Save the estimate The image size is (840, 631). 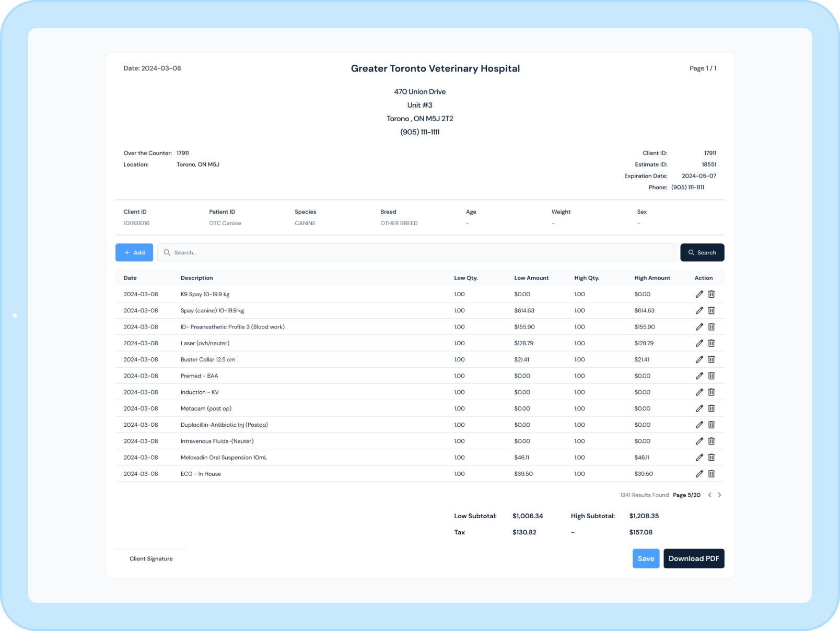(646, 558)
